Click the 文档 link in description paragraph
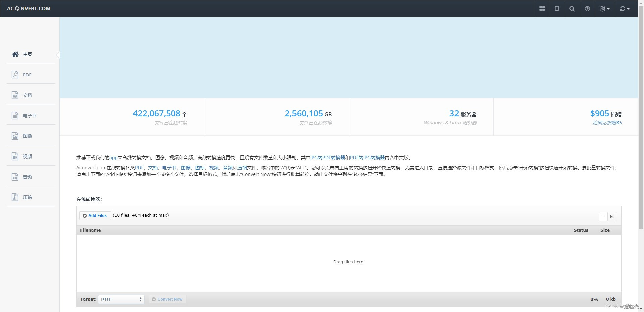This screenshot has width=644, height=312. pyautogui.click(x=153, y=168)
